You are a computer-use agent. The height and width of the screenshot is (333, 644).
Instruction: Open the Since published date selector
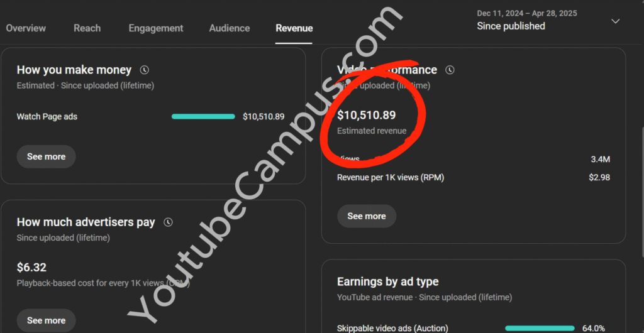548,20
